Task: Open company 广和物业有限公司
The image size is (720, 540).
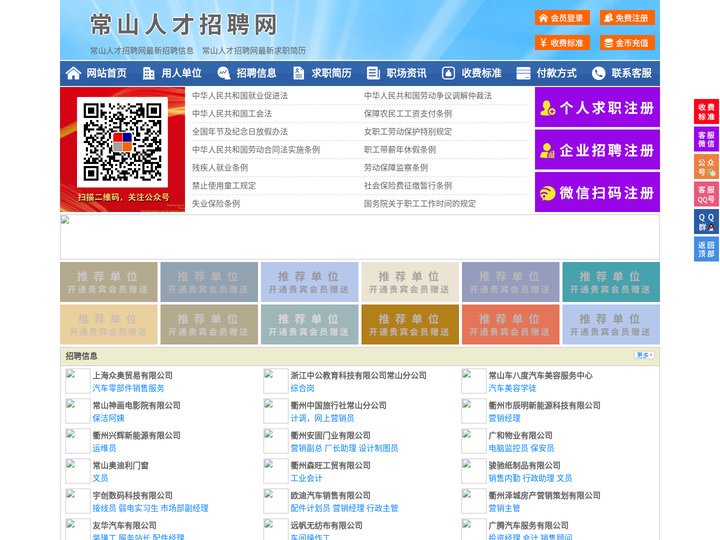Action: [520, 435]
